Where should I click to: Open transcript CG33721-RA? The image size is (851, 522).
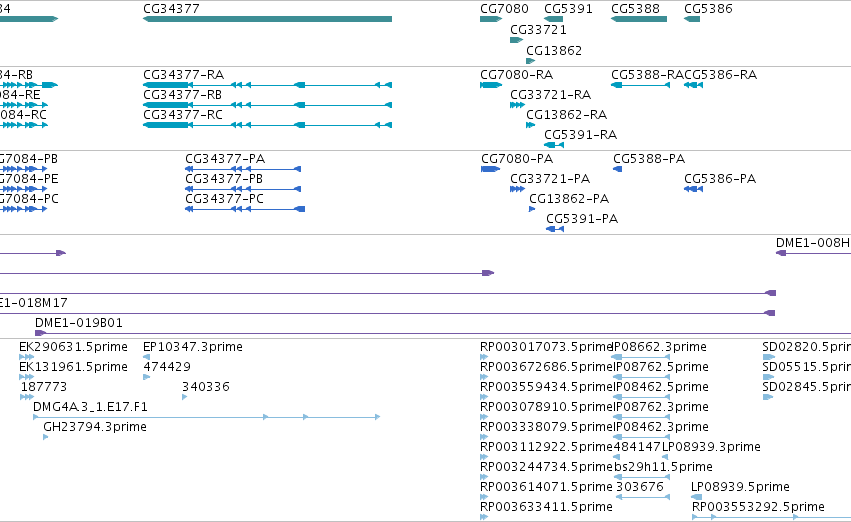coord(517,105)
